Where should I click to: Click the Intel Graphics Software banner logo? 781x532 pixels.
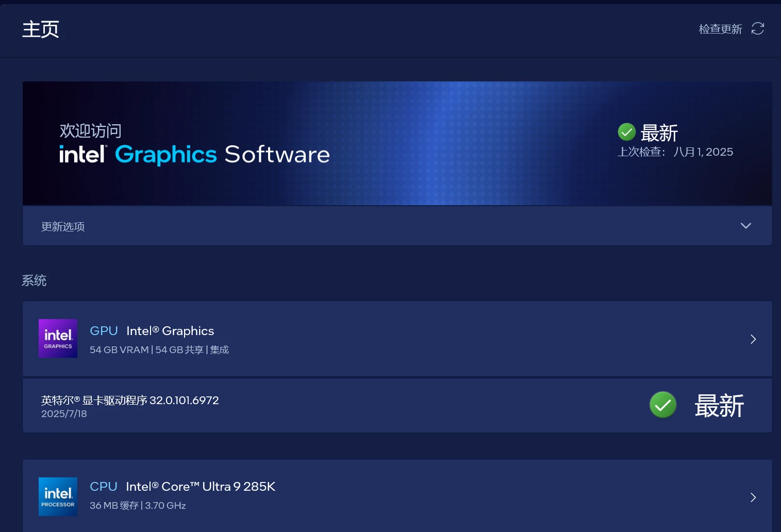click(194, 154)
